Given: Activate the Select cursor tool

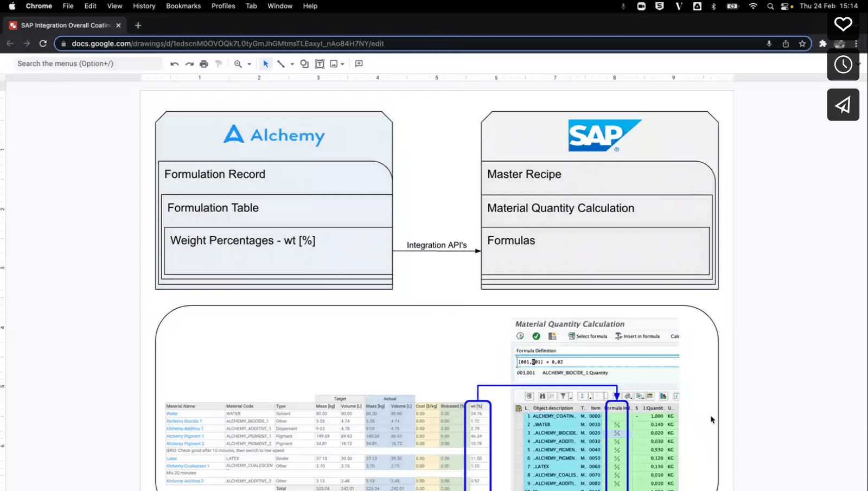Looking at the screenshot, I should (265, 63).
